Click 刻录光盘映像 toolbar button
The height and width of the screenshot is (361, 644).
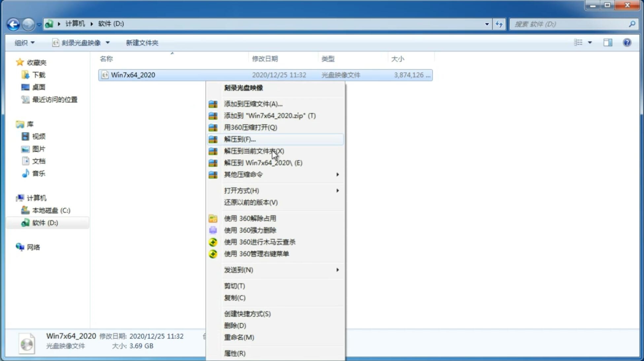point(77,42)
